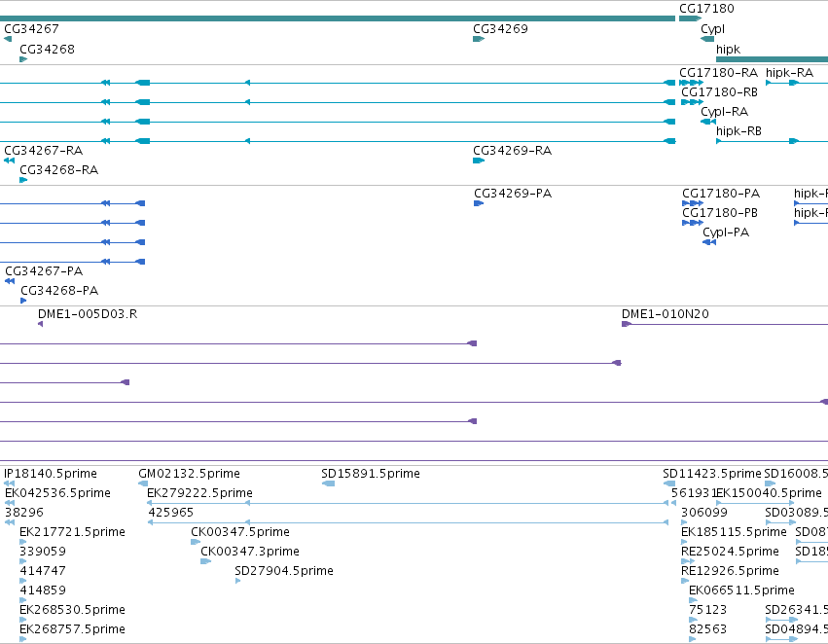The height and width of the screenshot is (644, 828).
Task: Click the hipk-RB transcript label
Action: tap(738, 131)
